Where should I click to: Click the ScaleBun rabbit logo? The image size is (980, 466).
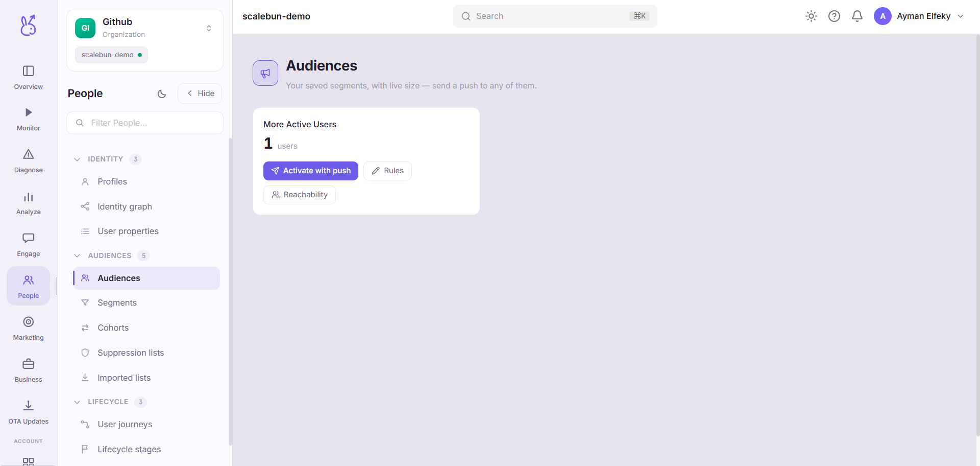tap(28, 25)
